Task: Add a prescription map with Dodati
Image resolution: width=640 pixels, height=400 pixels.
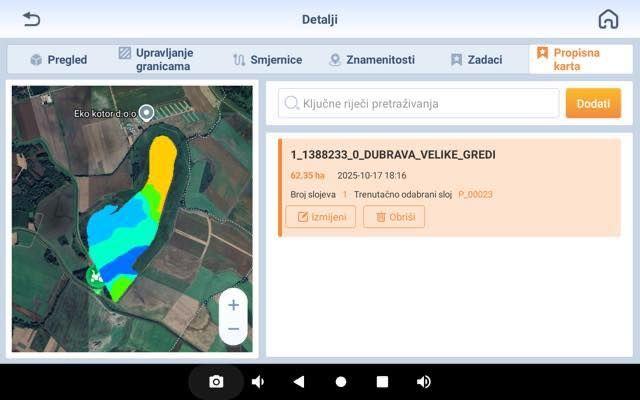Action: (x=593, y=103)
